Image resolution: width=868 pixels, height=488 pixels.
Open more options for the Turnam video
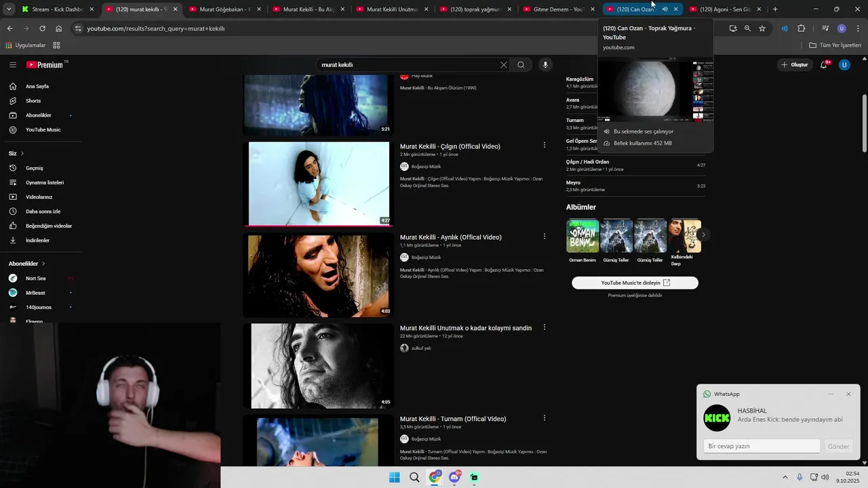tap(545, 418)
